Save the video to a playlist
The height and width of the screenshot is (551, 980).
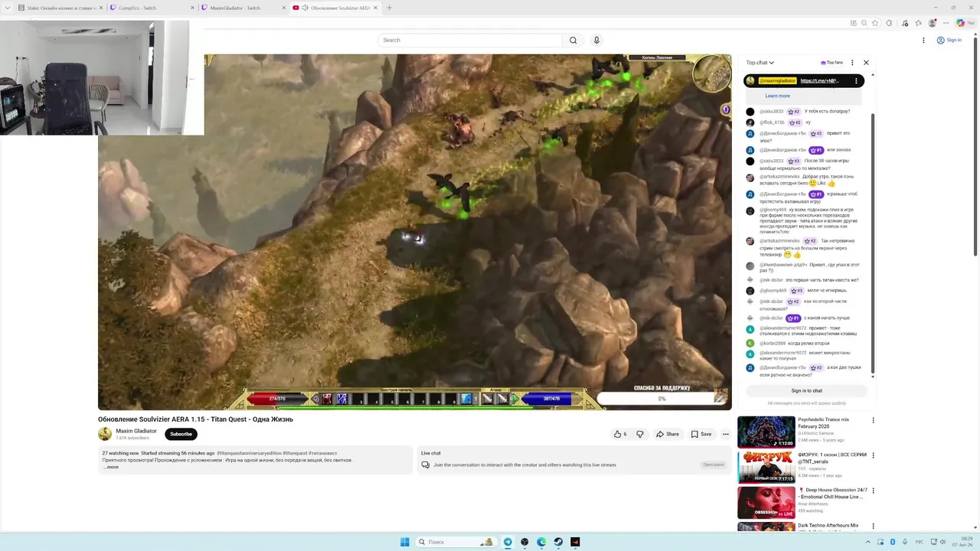click(701, 434)
